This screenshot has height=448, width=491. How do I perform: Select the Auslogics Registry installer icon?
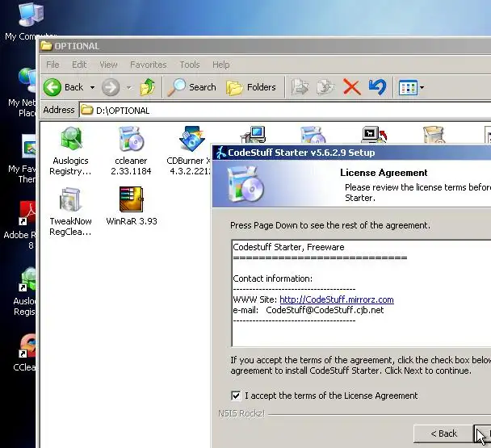(x=71, y=139)
